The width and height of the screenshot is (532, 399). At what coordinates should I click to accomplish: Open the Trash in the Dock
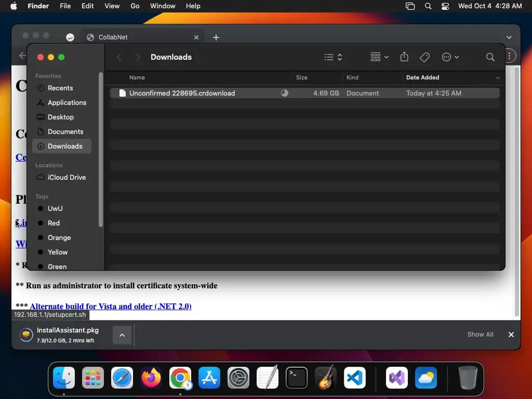click(x=468, y=378)
